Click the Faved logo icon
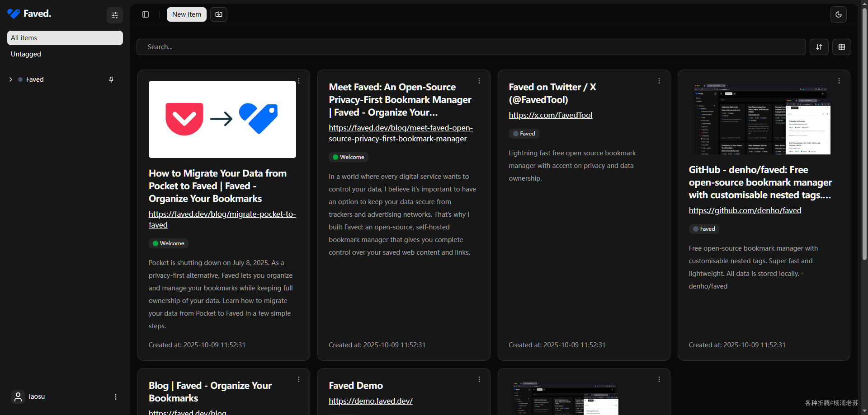This screenshot has height=415, width=868. 14,14
